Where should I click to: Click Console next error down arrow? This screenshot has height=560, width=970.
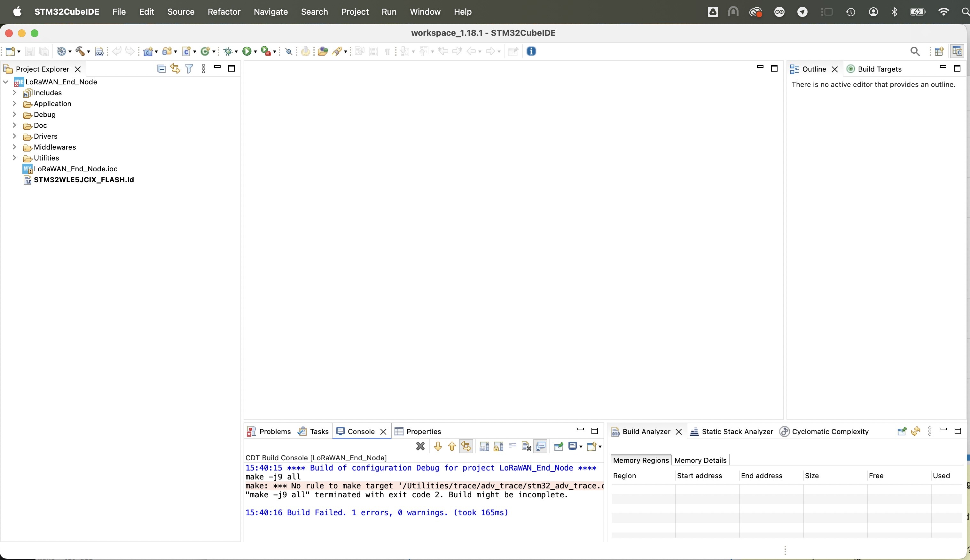pos(438,446)
